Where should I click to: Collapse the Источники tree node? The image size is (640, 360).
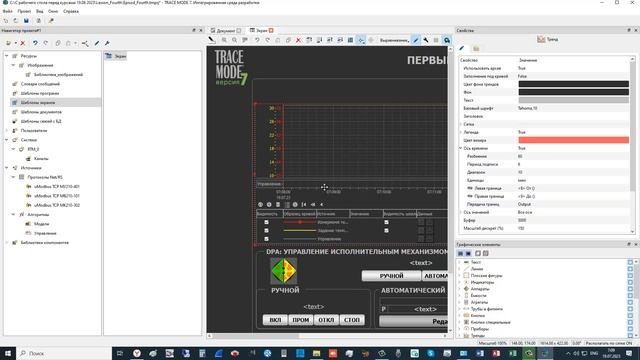(x=7, y=168)
